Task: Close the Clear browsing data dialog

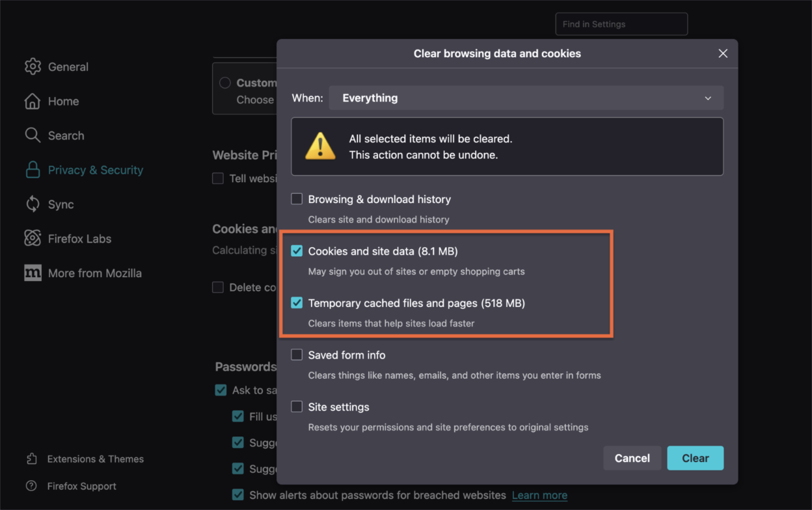Action: tap(723, 53)
